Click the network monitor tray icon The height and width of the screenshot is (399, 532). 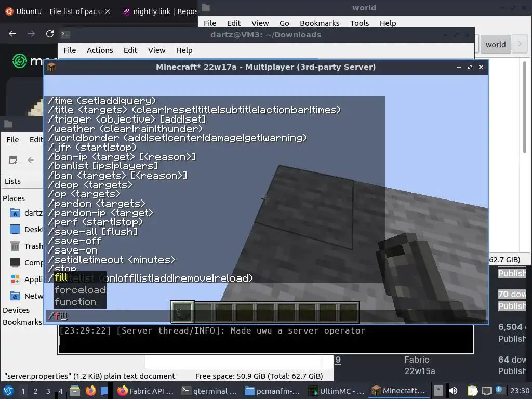click(x=486, y=391)
